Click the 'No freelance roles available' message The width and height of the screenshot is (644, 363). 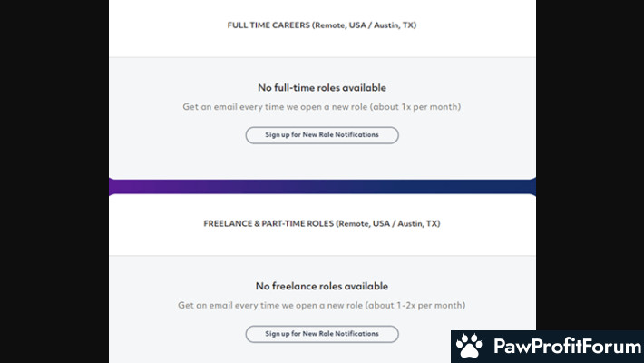click(x=322, y=286)
